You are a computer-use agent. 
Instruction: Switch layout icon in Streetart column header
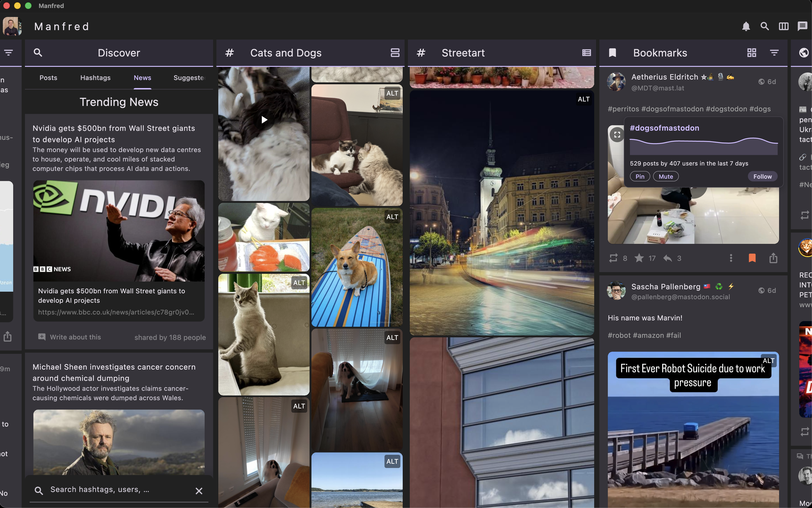click(x=586, y=53)
